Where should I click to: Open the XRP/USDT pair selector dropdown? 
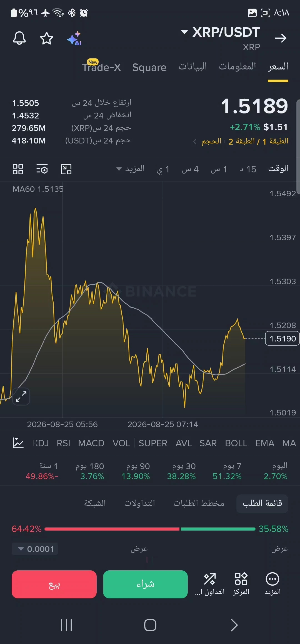coord(220,32)
